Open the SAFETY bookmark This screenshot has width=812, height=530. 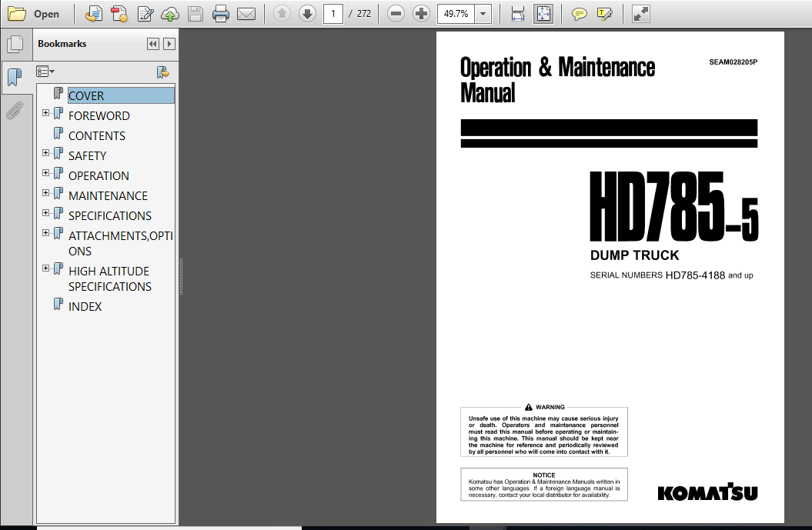click(x=87, y=156)
